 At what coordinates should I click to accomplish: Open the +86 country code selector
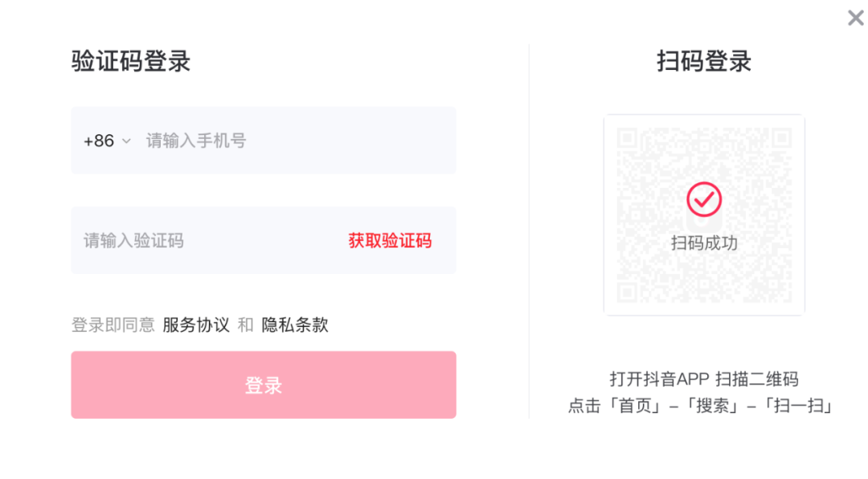108,140
